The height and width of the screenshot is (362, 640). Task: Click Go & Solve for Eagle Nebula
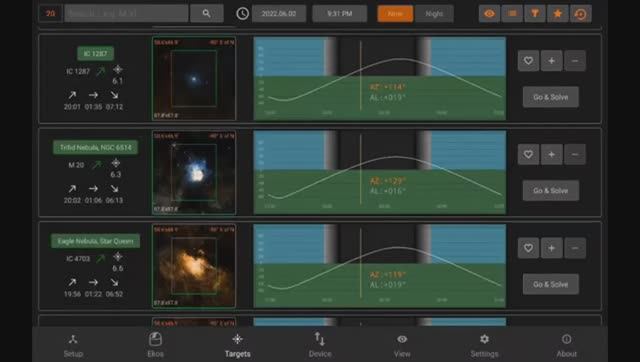(x=551, y=284)
